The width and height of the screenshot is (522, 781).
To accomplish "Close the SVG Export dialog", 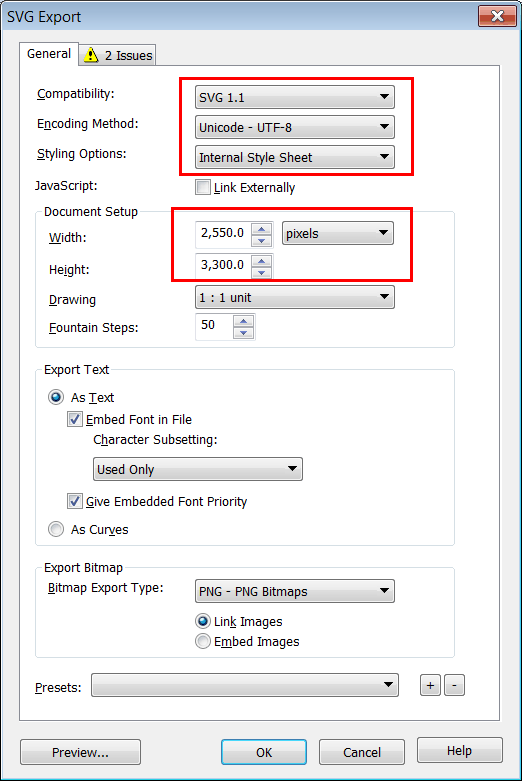I will pos(497,16).
